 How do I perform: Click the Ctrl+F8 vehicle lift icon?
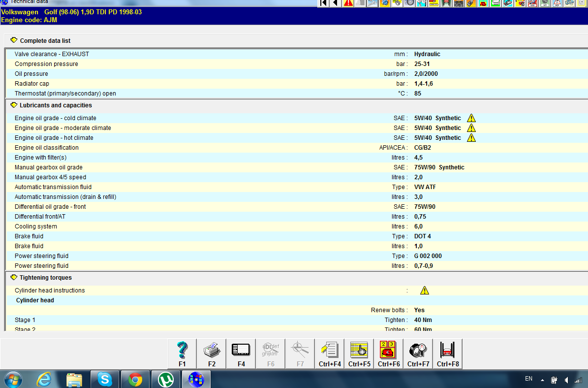[x=448, y=354]
